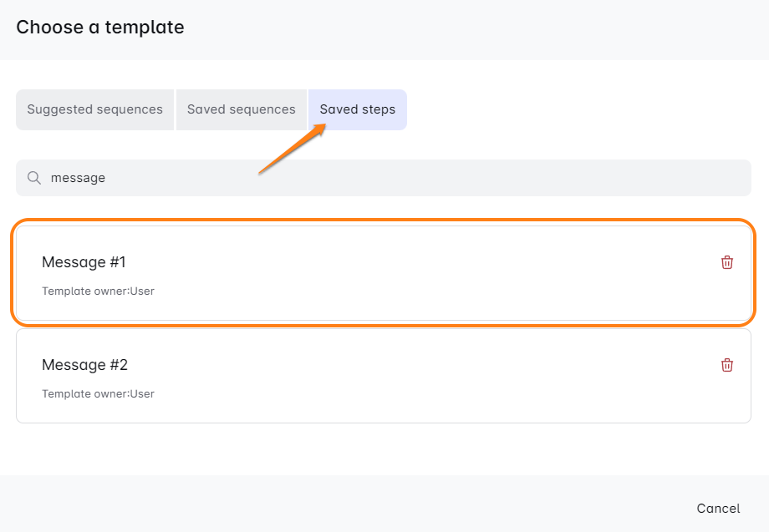Click the footer bar left of Cancel
Screen dimensions: 769x532
pos(334,504)
